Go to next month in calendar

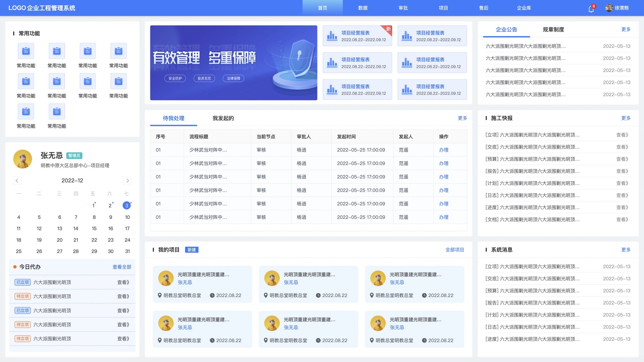point(128,180)
